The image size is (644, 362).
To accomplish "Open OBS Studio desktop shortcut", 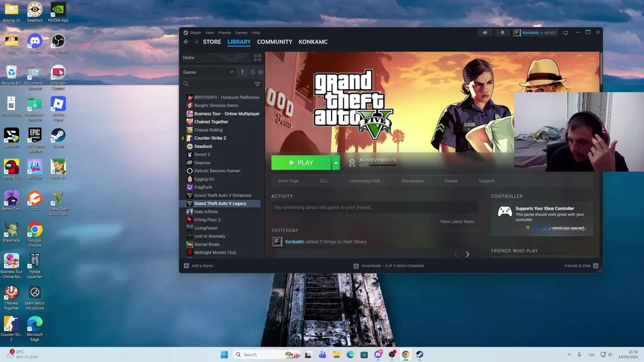I will pyautogui.click(x=58, y=44).
